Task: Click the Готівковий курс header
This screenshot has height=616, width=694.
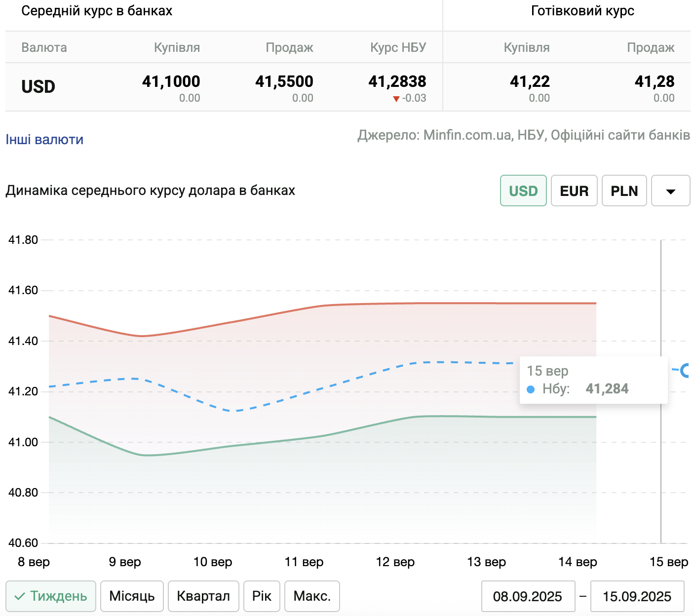Action: coord(582,11)
